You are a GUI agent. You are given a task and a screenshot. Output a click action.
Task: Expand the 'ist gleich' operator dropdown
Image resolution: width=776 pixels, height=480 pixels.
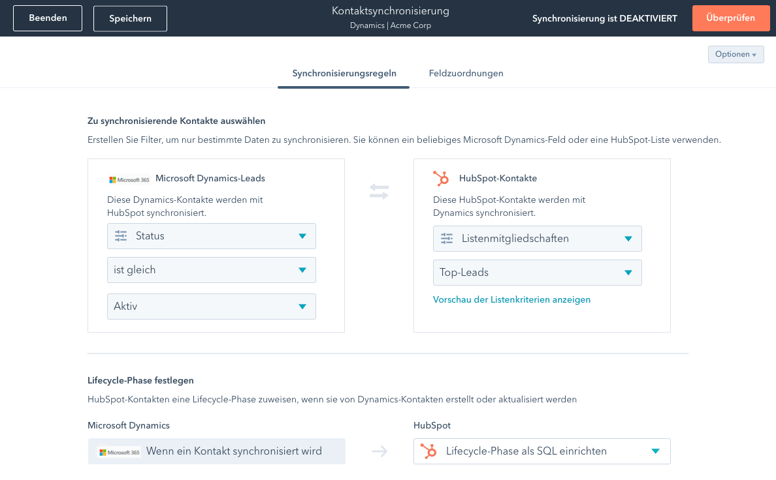click(211, 270)
